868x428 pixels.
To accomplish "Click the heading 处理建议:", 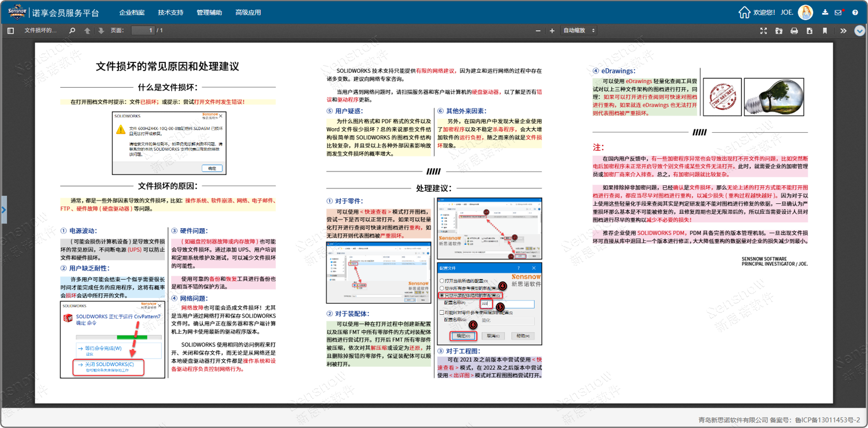I will (434, 188).
